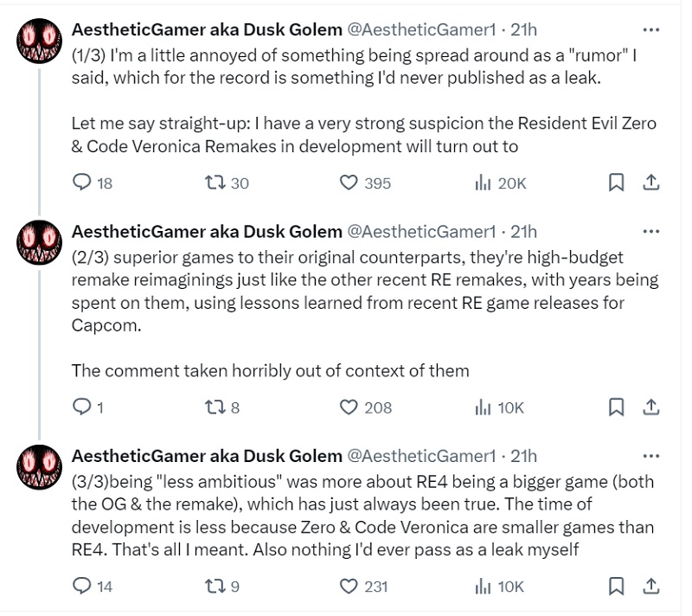Reply to the (3/3) tweet with 14 replies

click(x=82, y=586)
